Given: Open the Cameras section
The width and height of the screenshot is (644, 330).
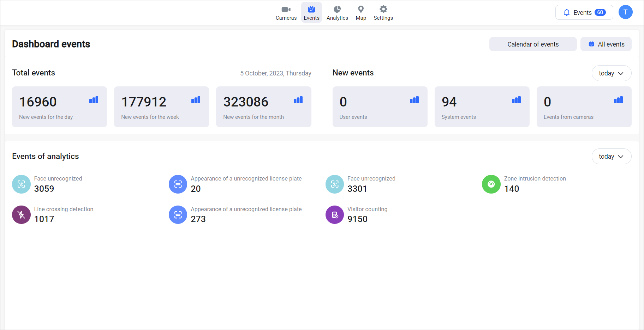Looking at the screenshot, I should pyautogui.click(x=286, y=13).
